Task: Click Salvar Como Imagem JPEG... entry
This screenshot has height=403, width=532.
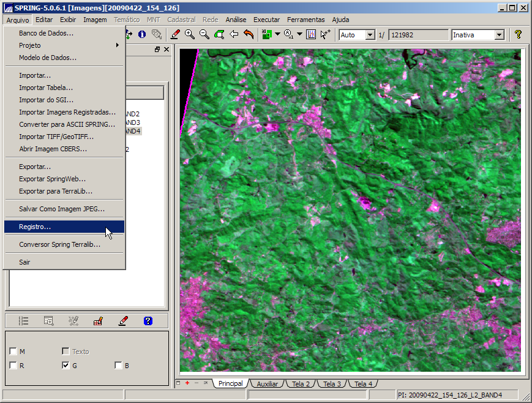Action: [62, 209]
